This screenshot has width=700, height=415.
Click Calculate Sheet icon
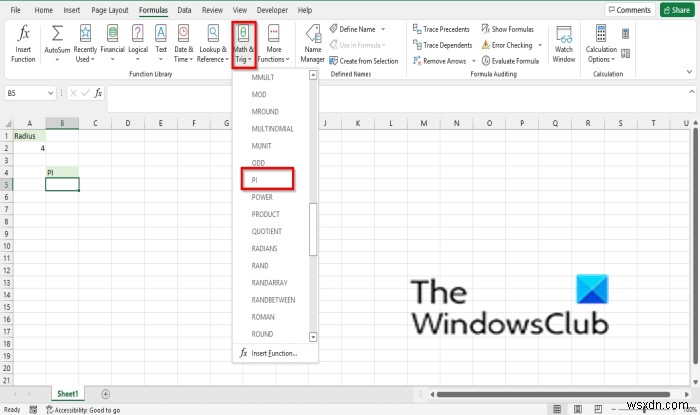click(625, 54)
